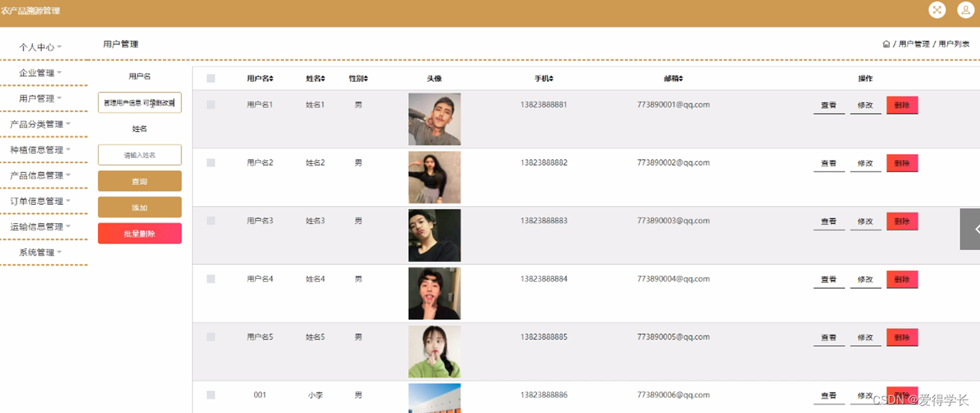Sort by 性别 column arrows
Image resolution: width=980 pixels, height=413 pixels.
click(x=366, y=78)
